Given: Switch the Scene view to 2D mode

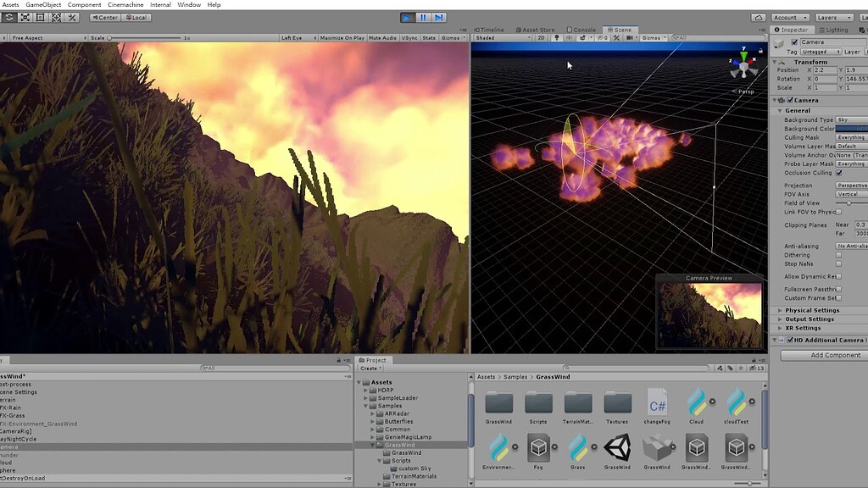Looking at the screenshot, I should click(x=540, y=37).
